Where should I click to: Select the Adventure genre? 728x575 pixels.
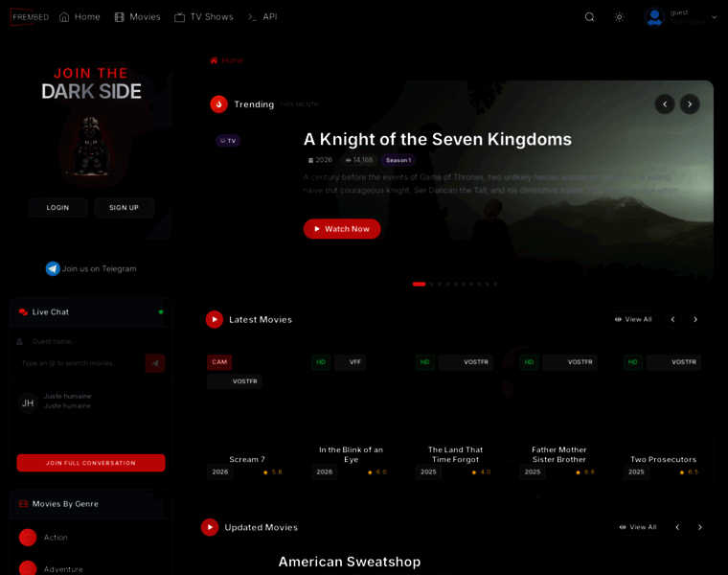[x=63, y=569]
